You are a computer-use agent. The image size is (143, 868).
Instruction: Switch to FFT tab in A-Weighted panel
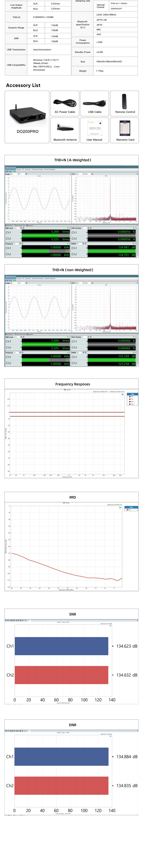[x=23, y=169]
